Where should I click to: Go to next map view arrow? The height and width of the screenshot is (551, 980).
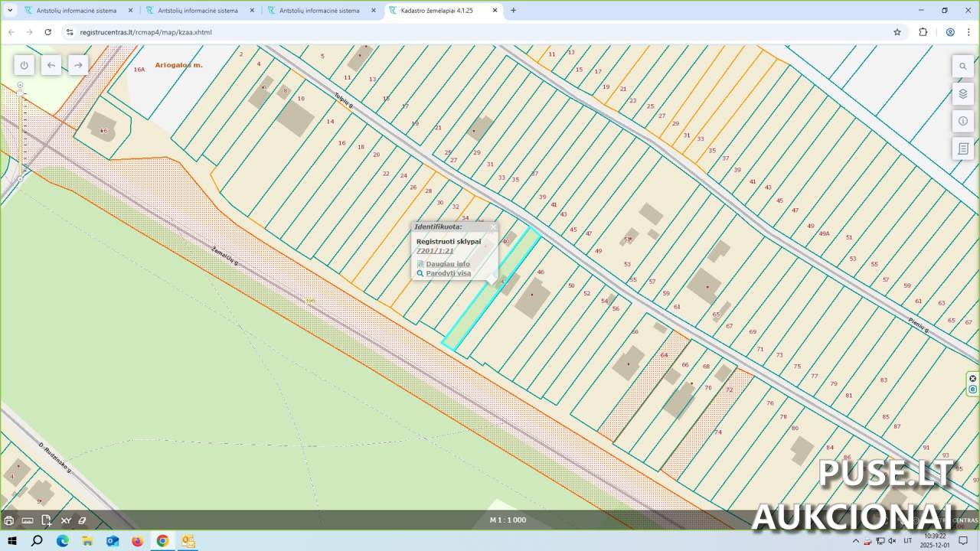click(x=78, y=66)
